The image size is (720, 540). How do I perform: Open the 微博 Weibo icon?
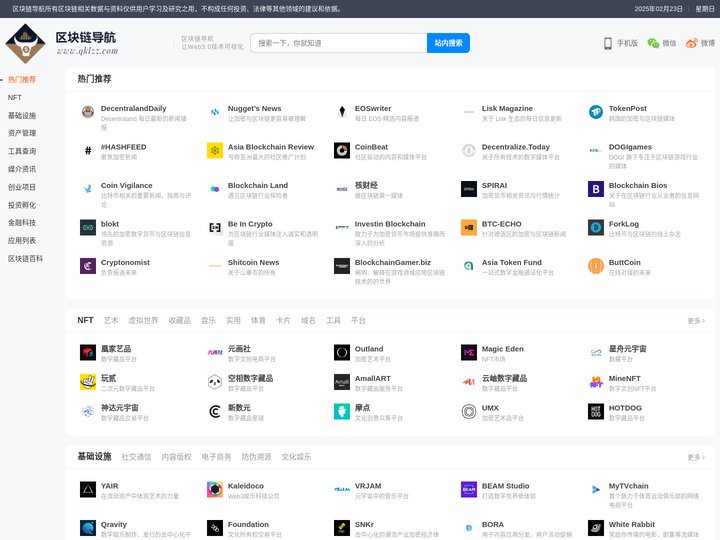click(x=692, y=43)
